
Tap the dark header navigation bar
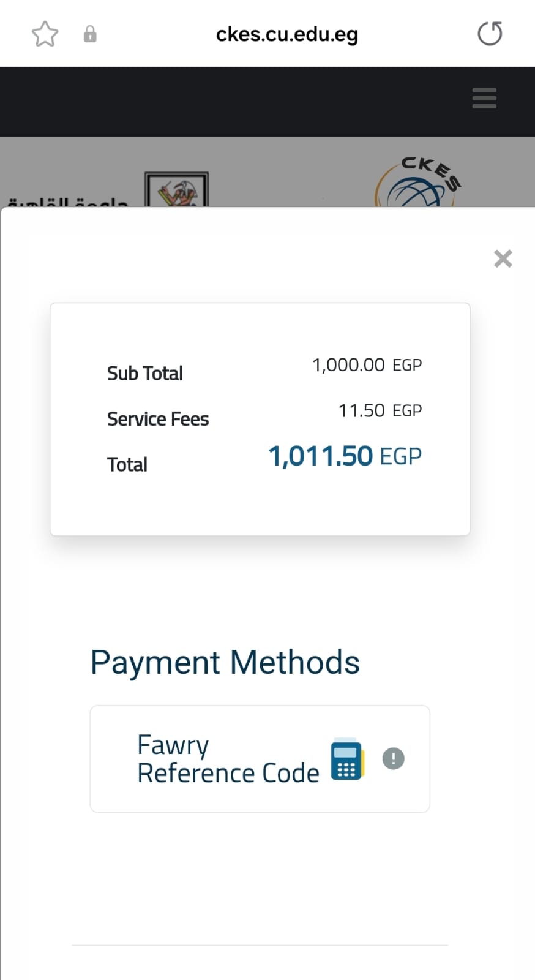tap(267, 102)
